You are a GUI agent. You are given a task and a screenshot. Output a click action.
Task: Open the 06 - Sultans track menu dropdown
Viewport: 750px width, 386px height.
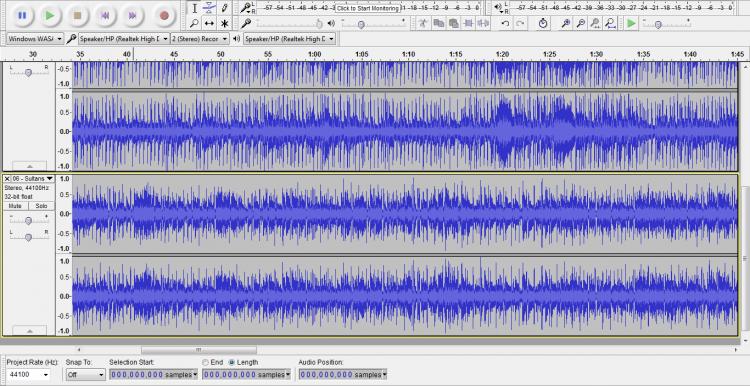[x=33, y=178]
